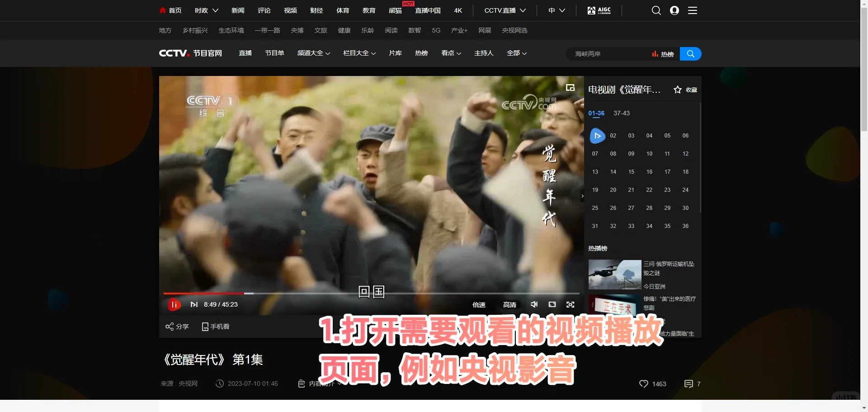Pause the video playback
The height and width of the screenshot is (412, 868).
pos(174,304)
